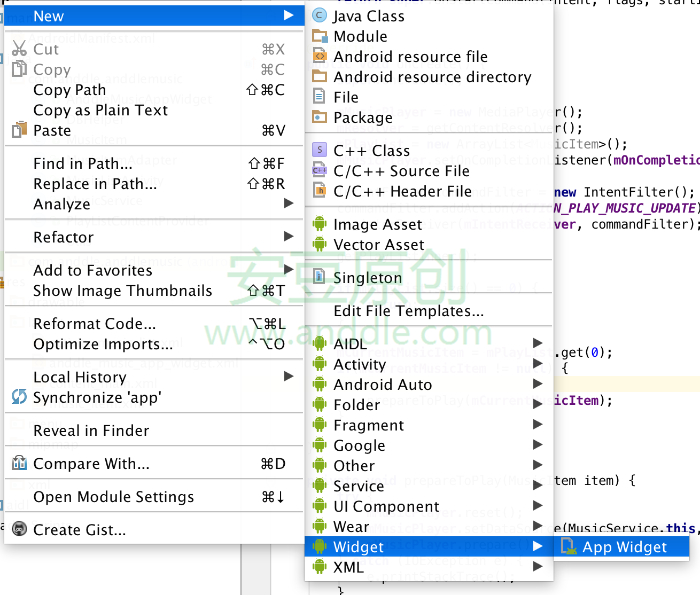Click the Other android icon
700x595 pixels.
click(x=320, y=465)
